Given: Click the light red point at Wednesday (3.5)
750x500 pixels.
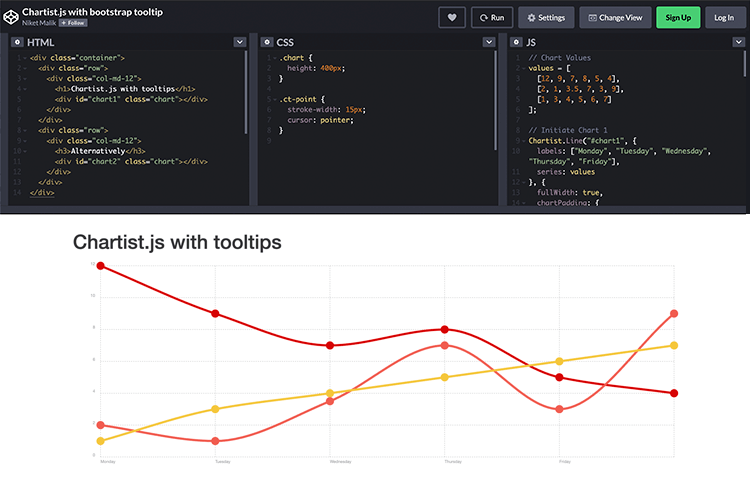Looking at the screenshot, I should pos(330,401).
